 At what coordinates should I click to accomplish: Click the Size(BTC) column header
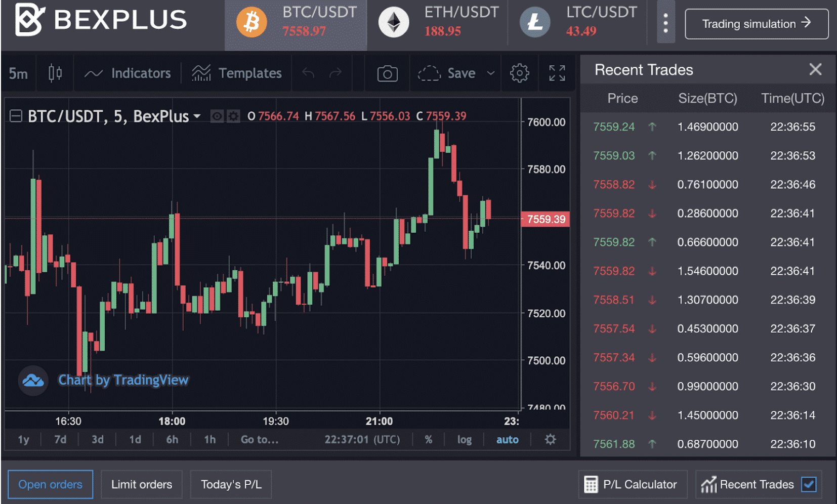click(x=707, y=98)
